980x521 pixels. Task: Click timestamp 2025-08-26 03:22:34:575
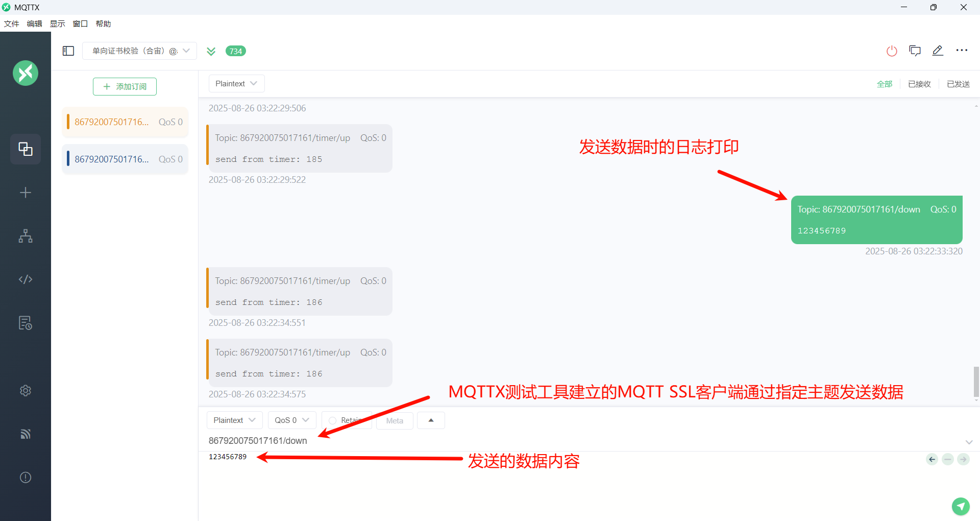pyautogui.click(x=257, y=394)
